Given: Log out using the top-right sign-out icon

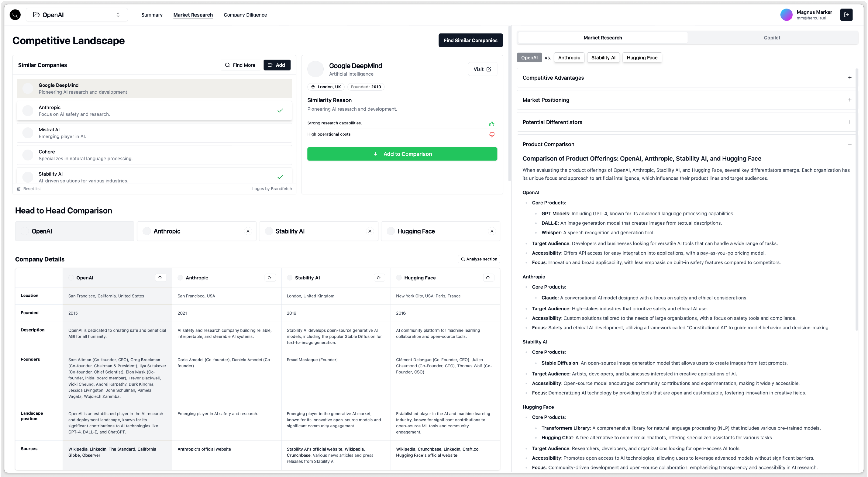Looking at the screenshot, I should 847,14.
